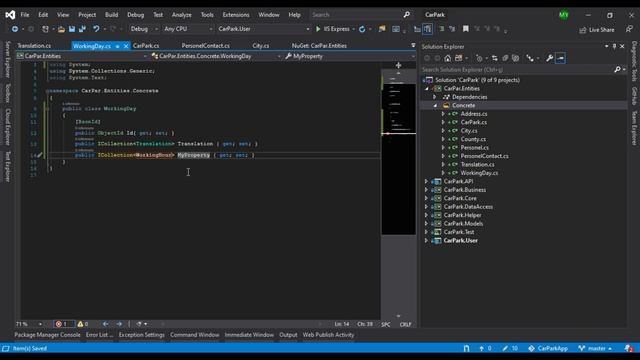This screenshot has width=640, height=360.
Task: Click the Save All icon
Action: pos(82,29)
